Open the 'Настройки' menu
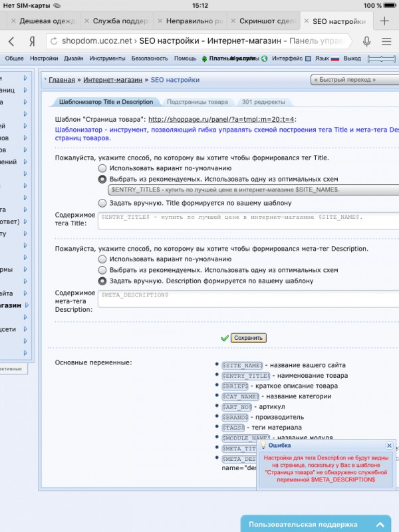The image size is (399, 532). click(x=44, y=59)
